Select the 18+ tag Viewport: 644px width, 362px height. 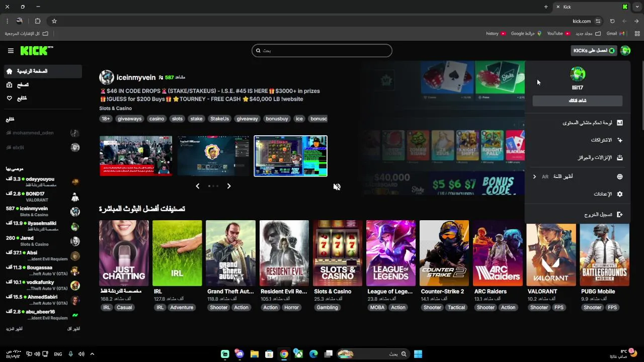(106, 119)
